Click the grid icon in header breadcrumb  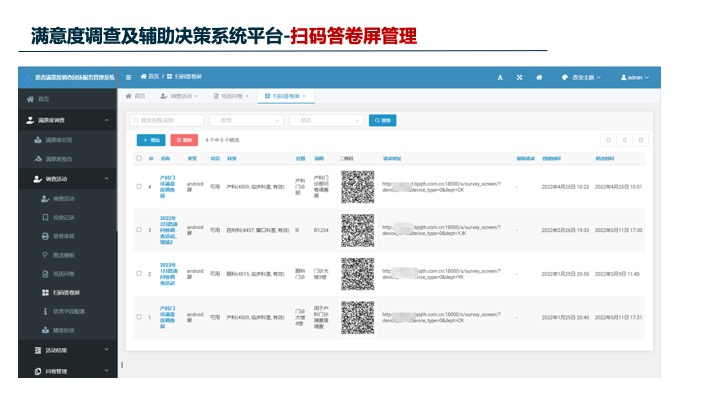point(169,77)
